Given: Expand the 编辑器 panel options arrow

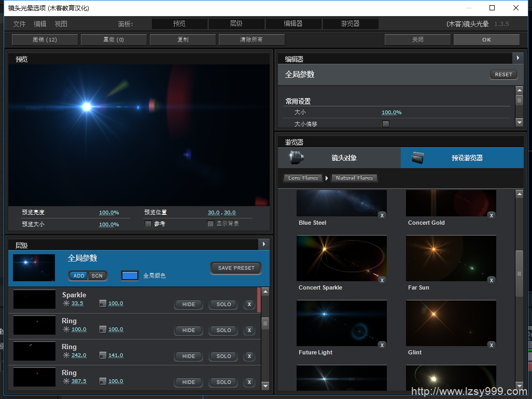Looking at the screenshot, I should 518,58.
